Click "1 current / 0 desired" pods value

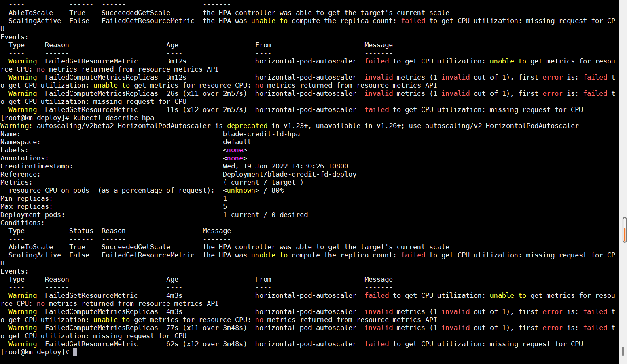tap(265, 215)
